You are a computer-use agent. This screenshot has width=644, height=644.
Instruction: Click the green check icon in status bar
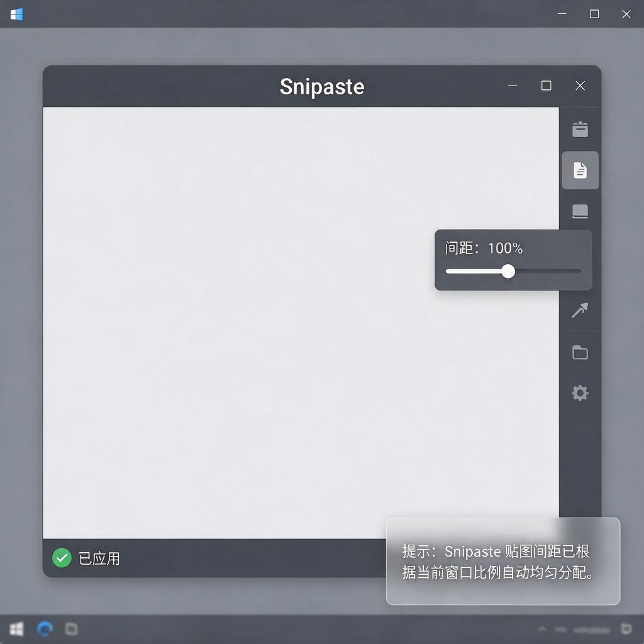click(62, 558)
